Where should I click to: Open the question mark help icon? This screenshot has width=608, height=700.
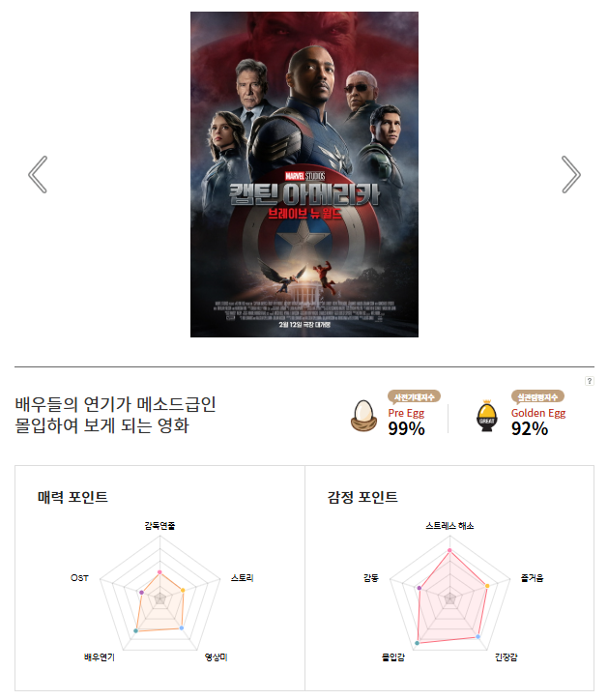(x=590, y=381)
